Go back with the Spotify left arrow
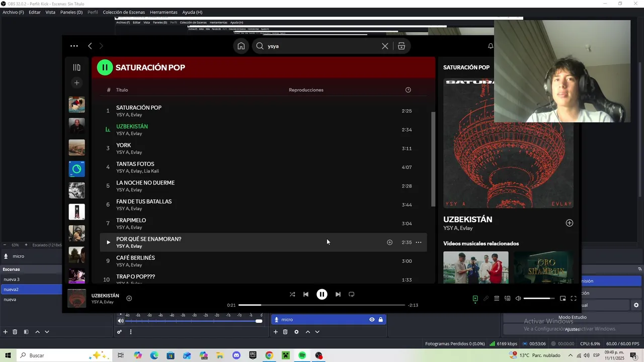This screenshot has height=362, width=644. click(x=90, y=46)
